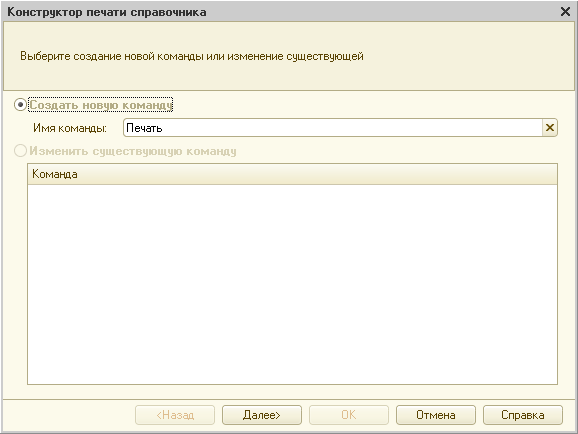This screenshot has width=578, height=434.
Task: Click the 'Далее>' button
Action: (262, 415)
